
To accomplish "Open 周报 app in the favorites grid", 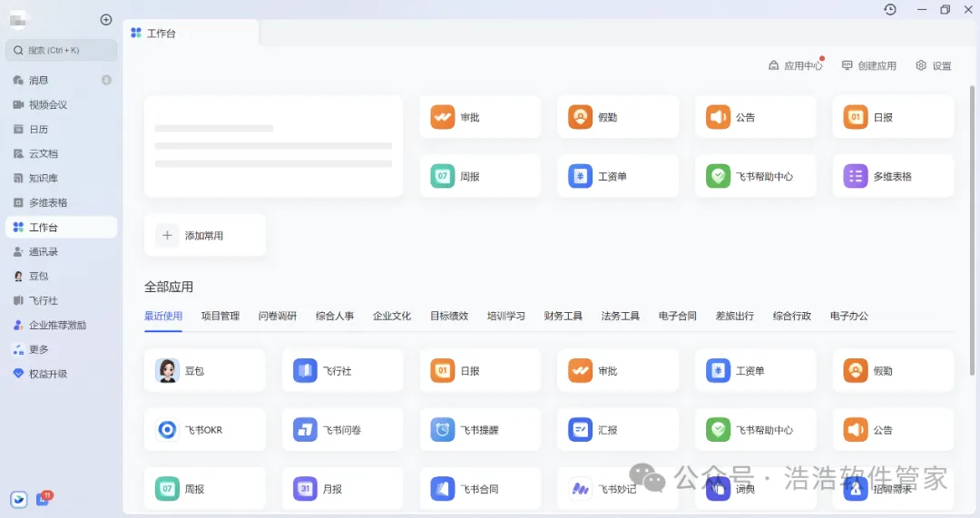I will (480, 176).
